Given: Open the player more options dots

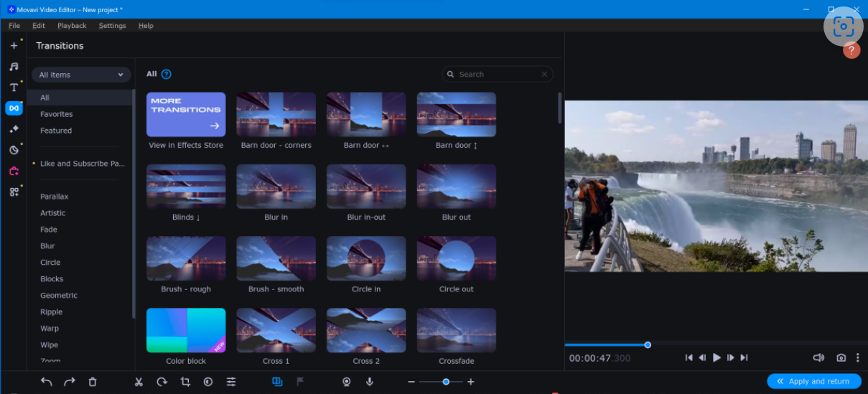Looking at the screenshot, I should tap(858, 357).
